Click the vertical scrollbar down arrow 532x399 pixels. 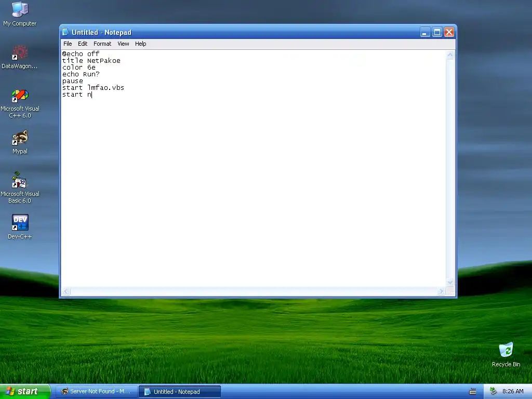[450, 282]
